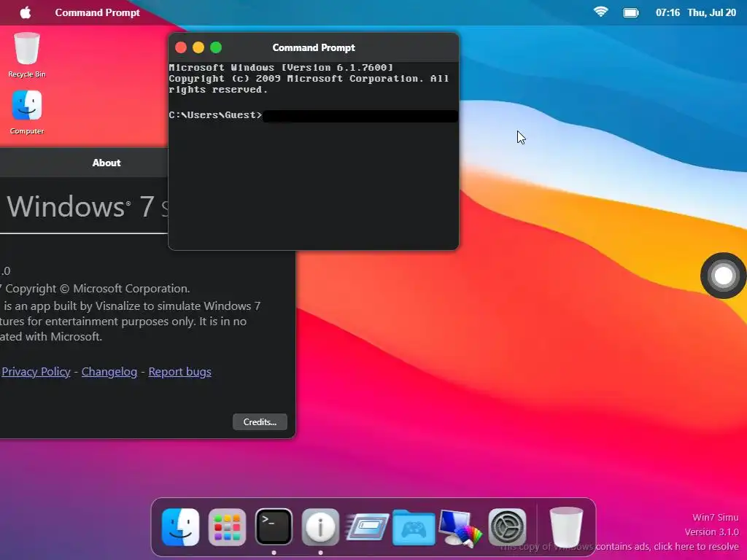The width and height of the screenshot is (747, 560).
Task: Open the About info icon in dock
Action: 321,527
